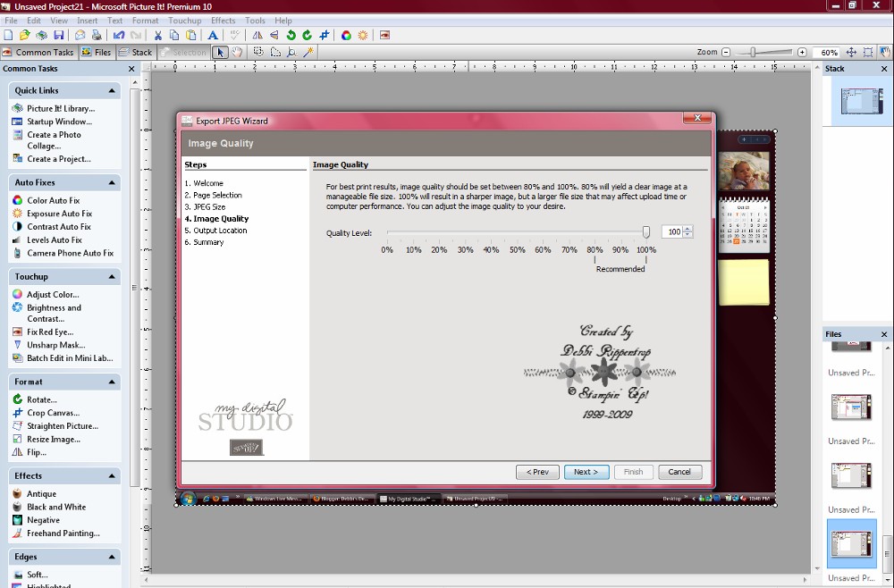The width and height of the screenshot is (894, 588).
Task: Collapse the Touchup section
Action: coord(112,277)
